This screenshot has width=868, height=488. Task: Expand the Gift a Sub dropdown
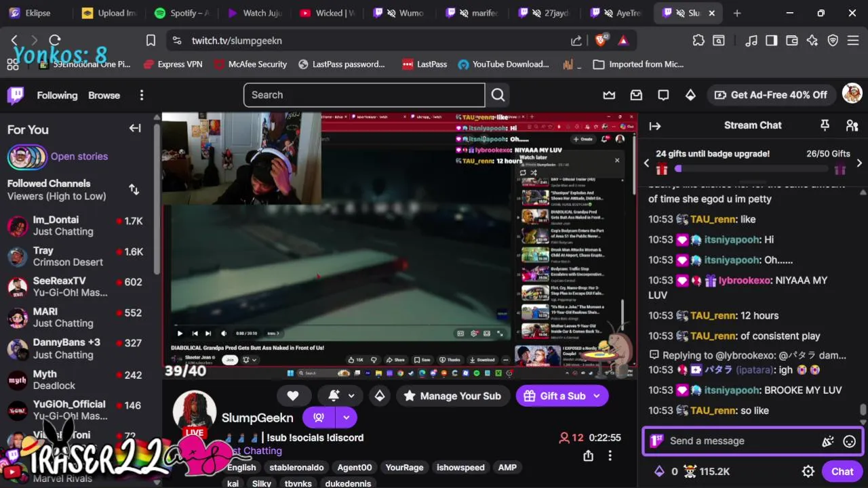597,396
